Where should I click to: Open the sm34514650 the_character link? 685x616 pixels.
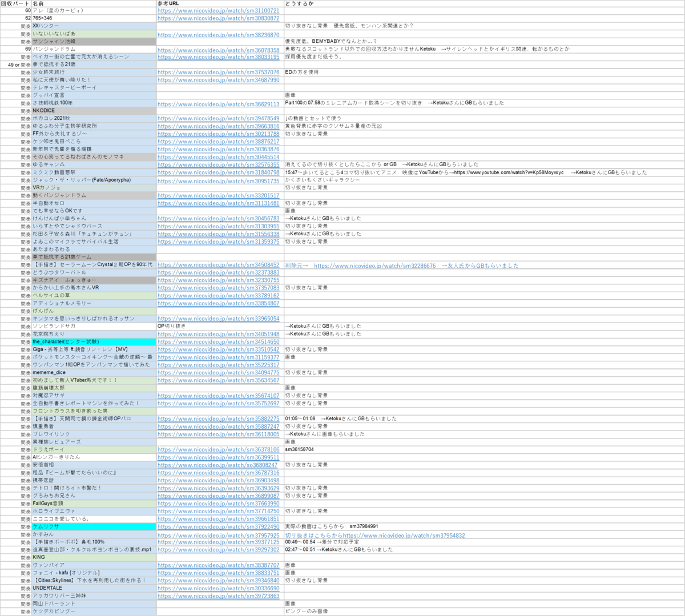(x=219, y=342)
